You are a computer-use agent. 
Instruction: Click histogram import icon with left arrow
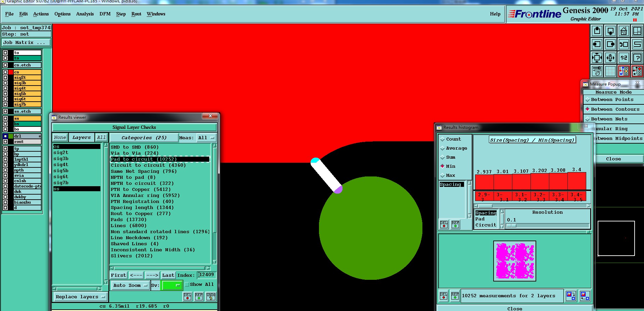(x=585, y=296)
